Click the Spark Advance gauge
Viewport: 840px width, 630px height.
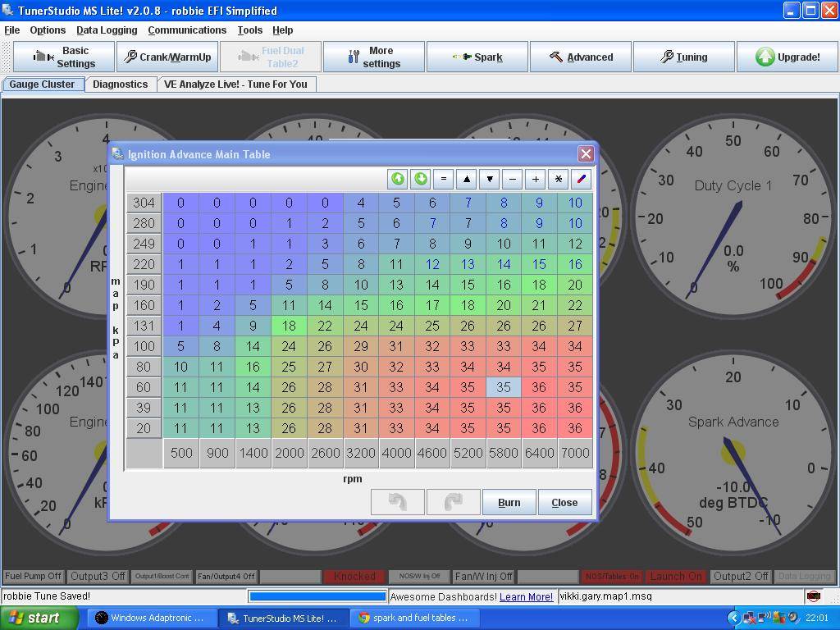(x=733, y=453)
